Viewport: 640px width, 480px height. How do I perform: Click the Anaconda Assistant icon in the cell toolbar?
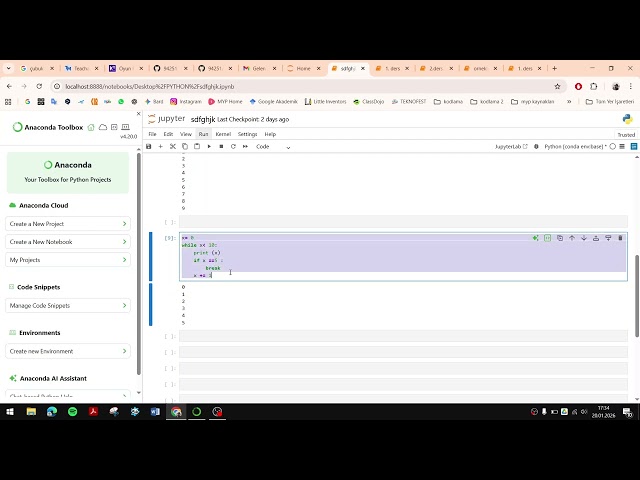click(x=536, y=238)
